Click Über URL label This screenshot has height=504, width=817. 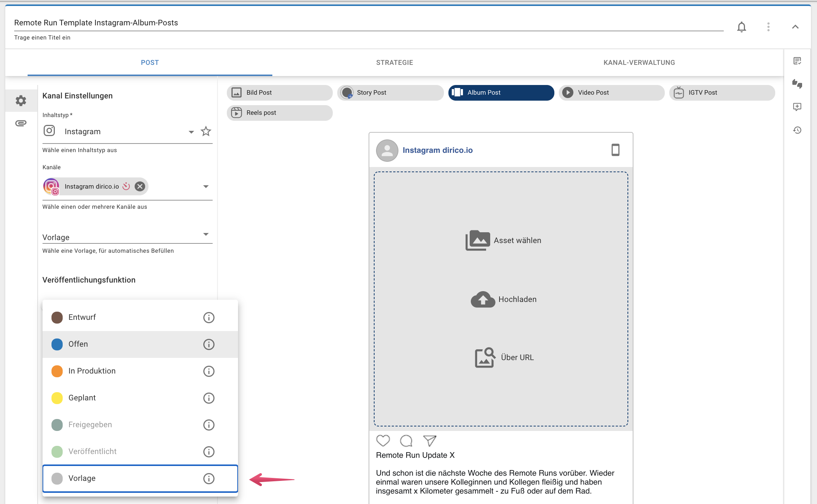click(x=517, y=357)
